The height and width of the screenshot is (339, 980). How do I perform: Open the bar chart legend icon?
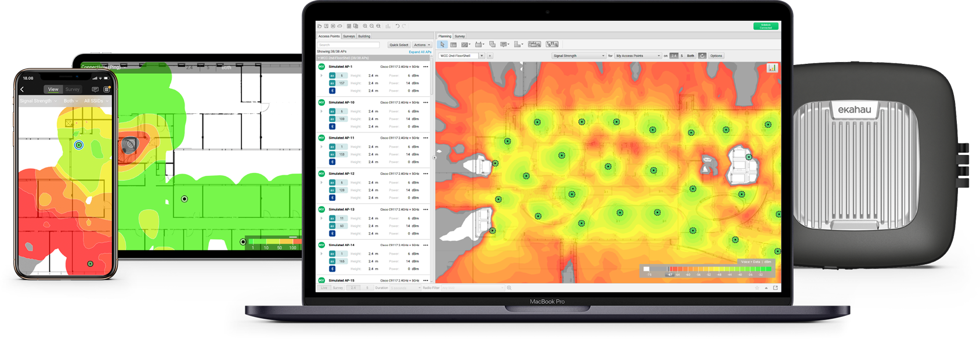pos(772,68)
